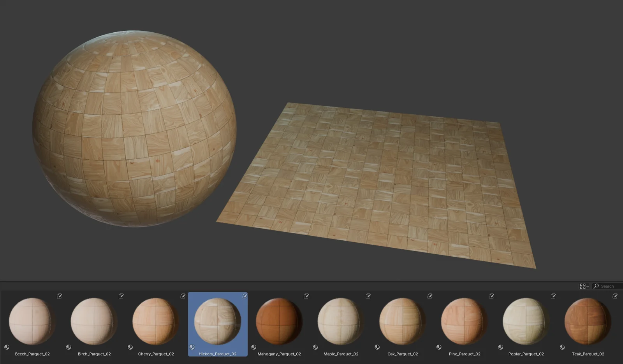623x364 pixels.
Task: Click inside the Search input field
Action: pos(608,286)
